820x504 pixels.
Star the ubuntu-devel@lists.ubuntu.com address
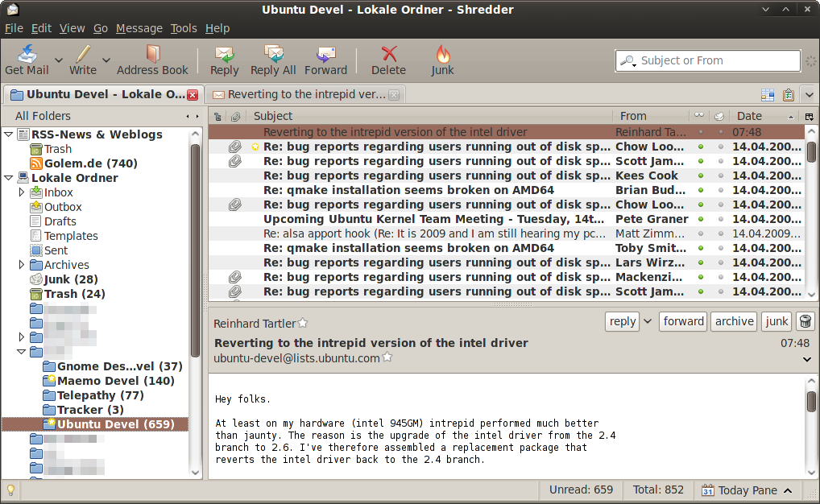tap(387, 357)
